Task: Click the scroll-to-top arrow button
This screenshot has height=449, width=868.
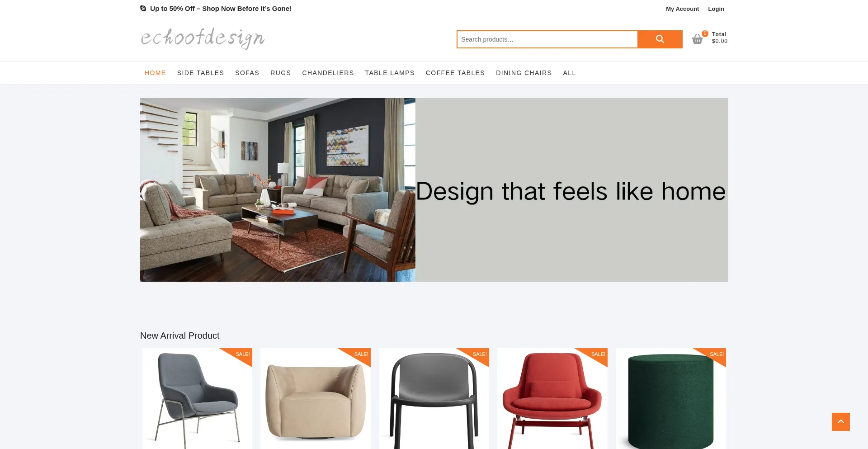Action: click(x=840, y=422)
